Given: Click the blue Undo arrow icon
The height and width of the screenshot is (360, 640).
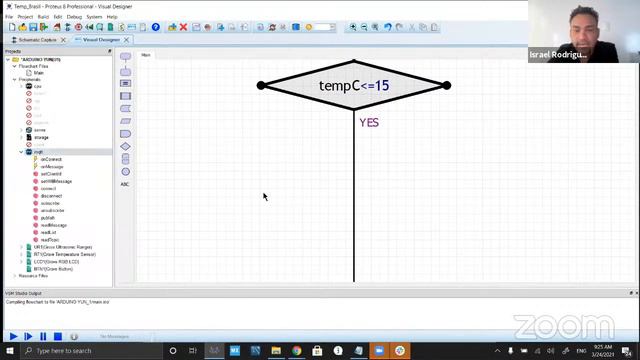Looking at the screenshot, I should [x=387, y=27].
